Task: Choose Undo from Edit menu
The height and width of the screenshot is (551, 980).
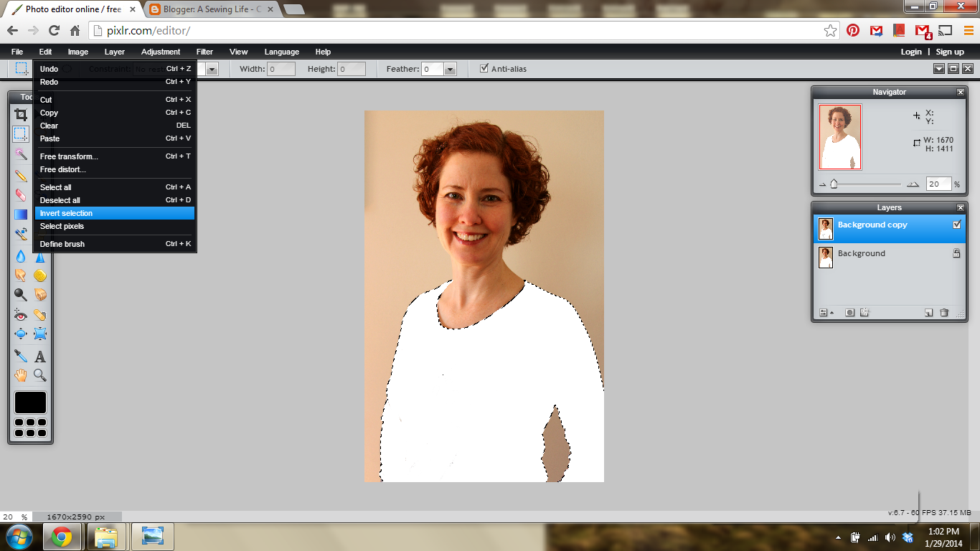Action: coord(115,69)
